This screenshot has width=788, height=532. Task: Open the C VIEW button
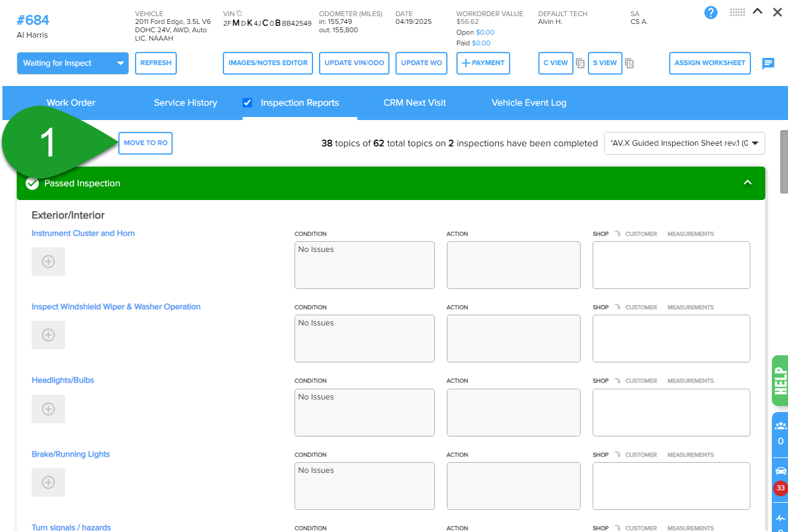point(556,63)
